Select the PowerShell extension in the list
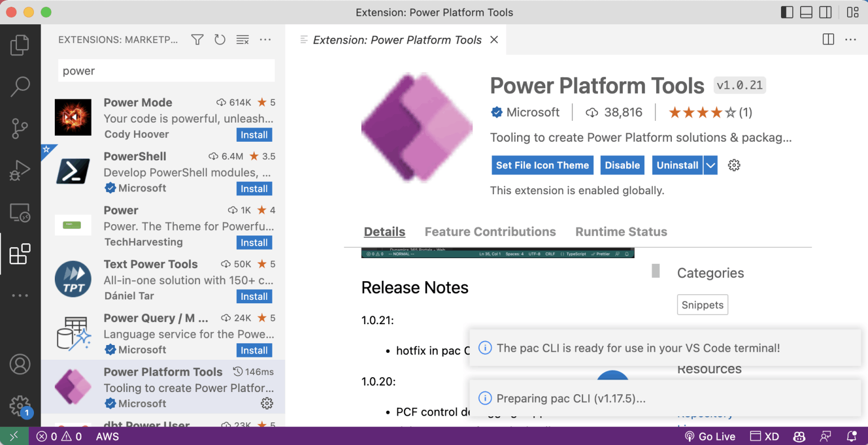The height and width of the screenshot is (445, 868). 163,172
